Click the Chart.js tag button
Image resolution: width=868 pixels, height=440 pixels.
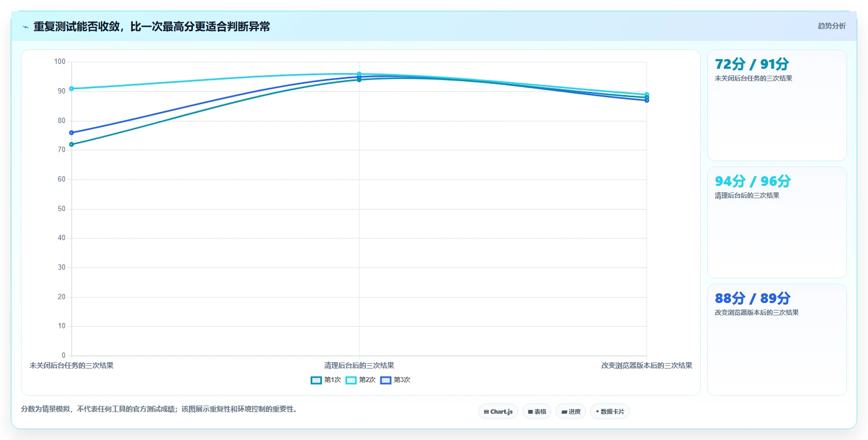[498, 412]
